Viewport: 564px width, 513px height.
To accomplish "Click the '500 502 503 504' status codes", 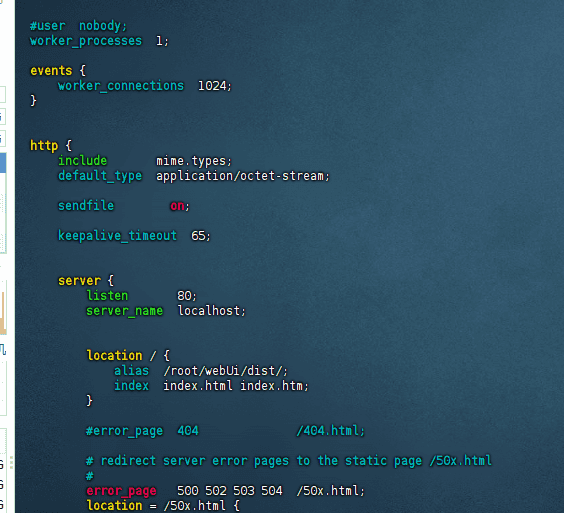I will [x=230, y=491].
